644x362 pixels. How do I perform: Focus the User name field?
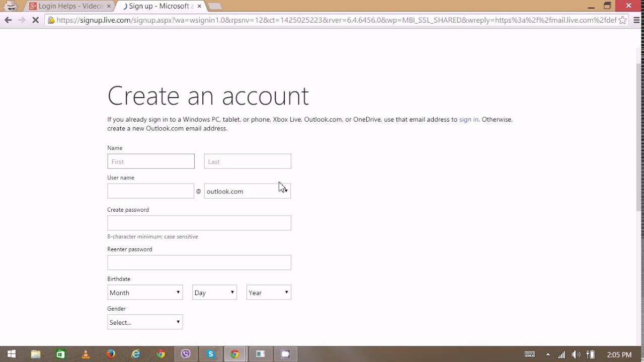click(150, 191)
